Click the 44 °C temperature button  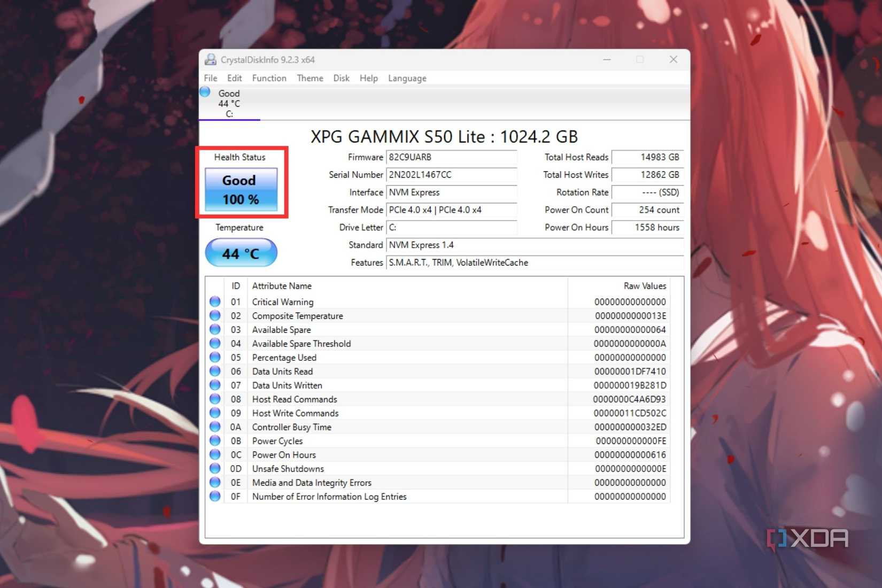tap(241, 253)
